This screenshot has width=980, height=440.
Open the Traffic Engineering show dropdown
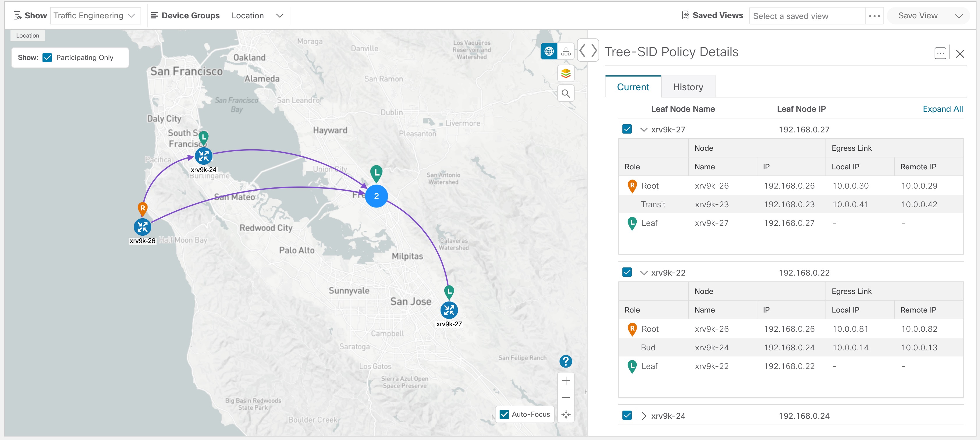[95, 16]
